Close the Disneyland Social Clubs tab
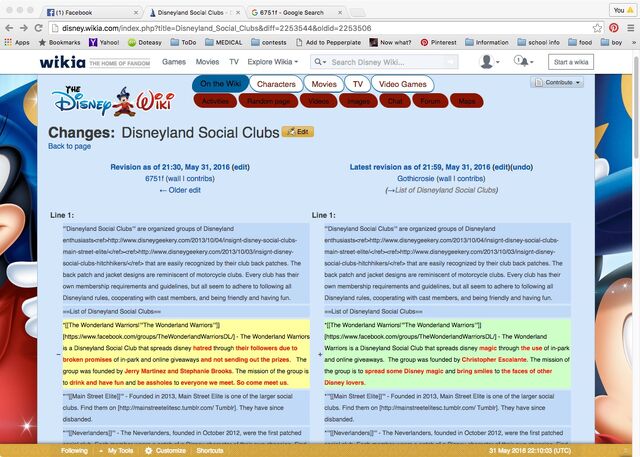Viewport: 640px width, 457px height. (238, 13)
